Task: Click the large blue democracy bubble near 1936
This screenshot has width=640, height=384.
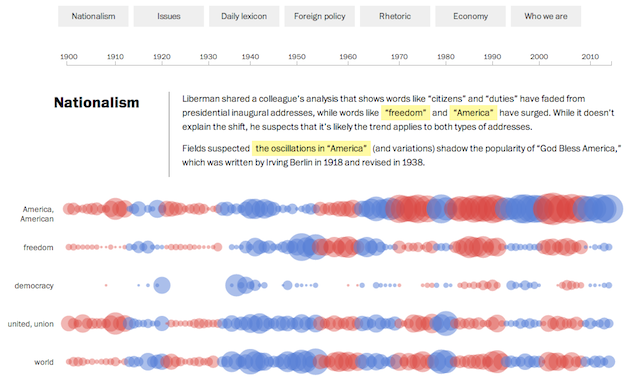Action: coord(236,285)
